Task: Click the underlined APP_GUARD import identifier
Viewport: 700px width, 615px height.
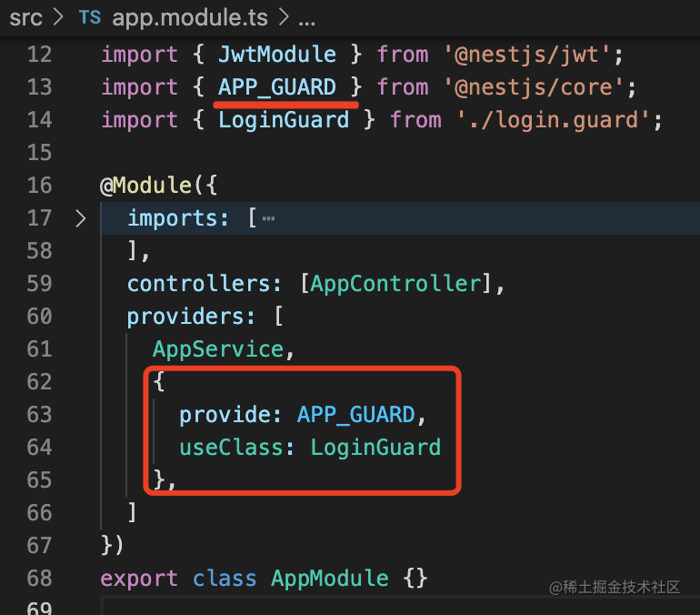Action: click(x=276, y=86)
